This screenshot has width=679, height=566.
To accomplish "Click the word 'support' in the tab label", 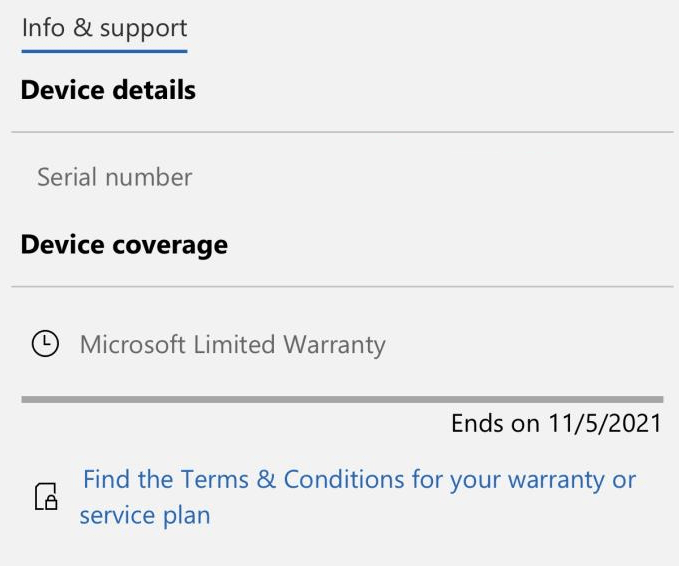I will (143, 28).
